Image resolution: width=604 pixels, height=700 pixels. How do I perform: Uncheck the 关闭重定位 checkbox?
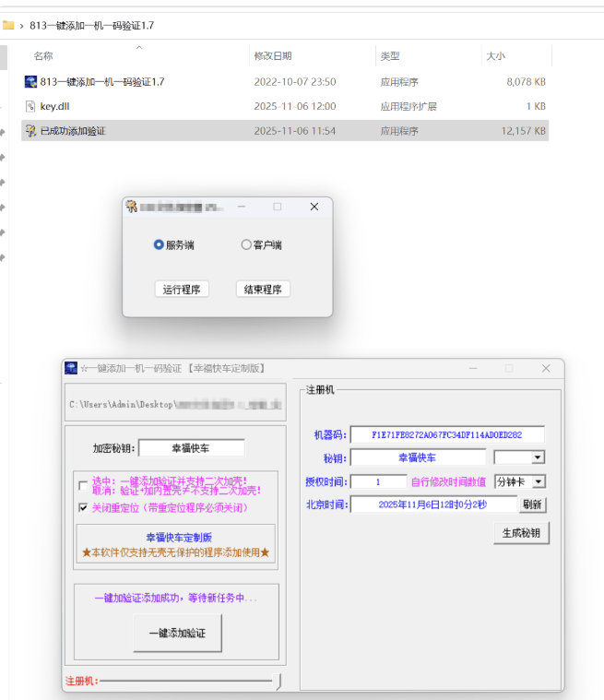click(x=84, y=507)
